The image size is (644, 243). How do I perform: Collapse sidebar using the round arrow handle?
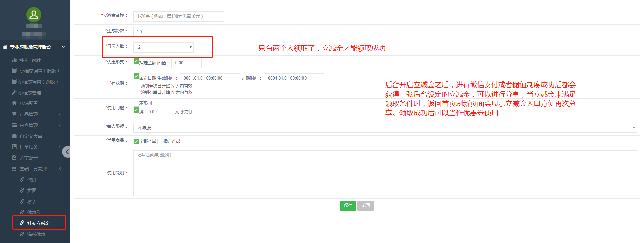tap(66, 152)
